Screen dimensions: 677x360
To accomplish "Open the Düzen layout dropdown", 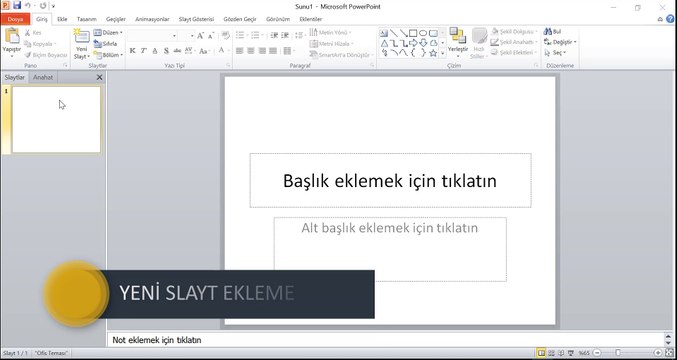I will pos(108,33).
